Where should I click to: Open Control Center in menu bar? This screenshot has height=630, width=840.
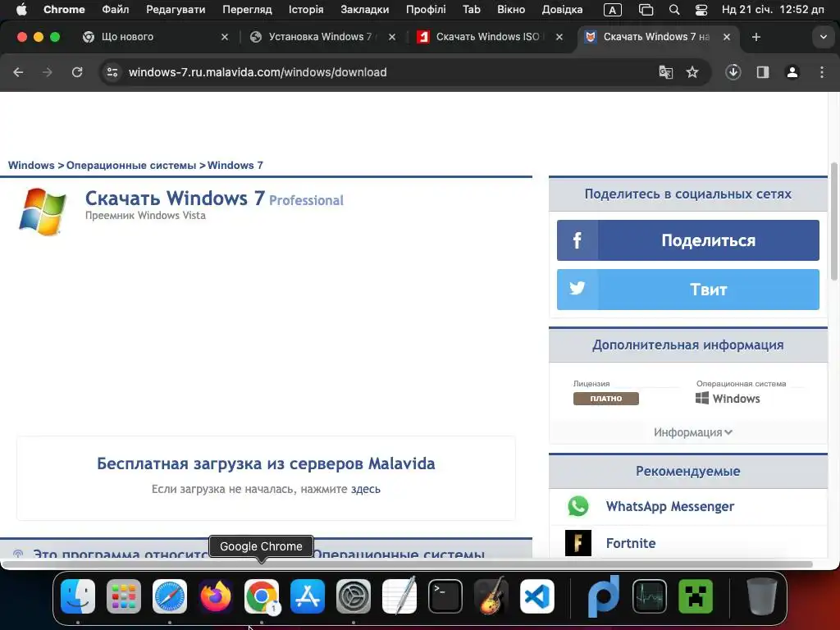pos(701,10)
